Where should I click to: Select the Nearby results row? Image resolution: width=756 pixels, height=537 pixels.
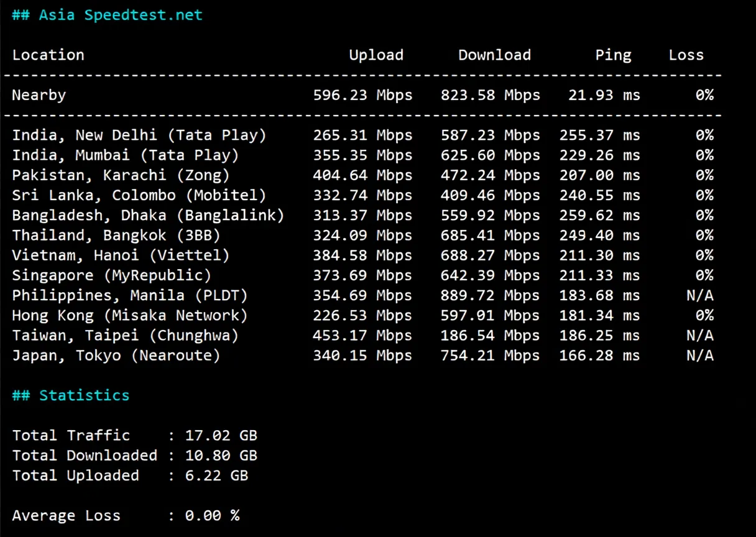39,94
